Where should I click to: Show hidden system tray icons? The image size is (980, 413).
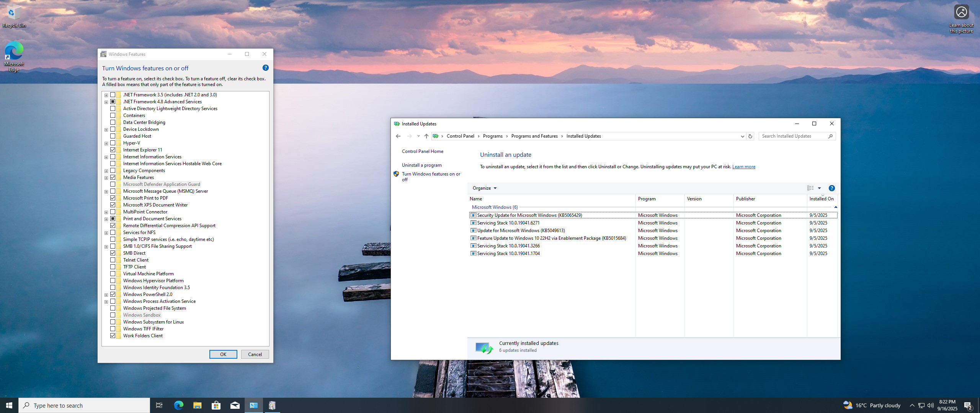click(912, 405)
